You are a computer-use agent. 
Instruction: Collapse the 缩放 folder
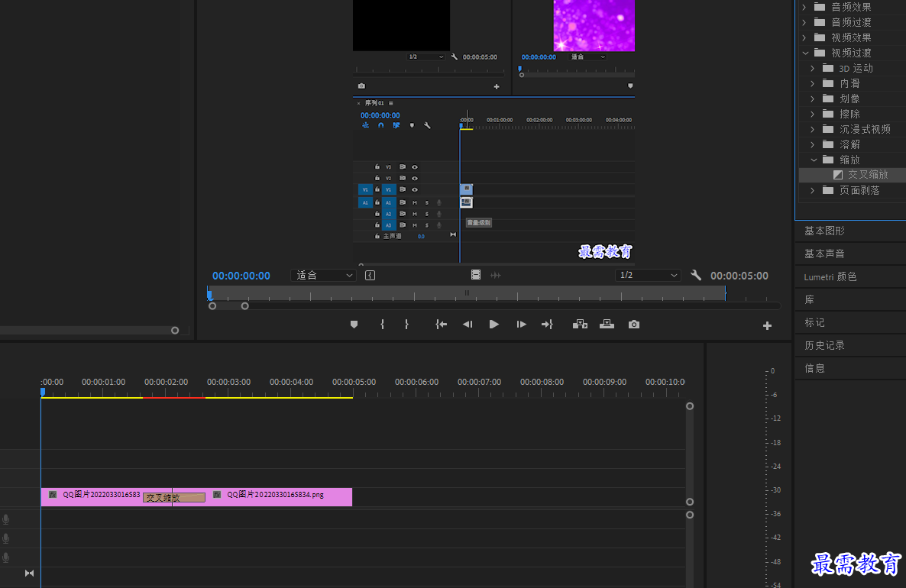tap(814, 160)
